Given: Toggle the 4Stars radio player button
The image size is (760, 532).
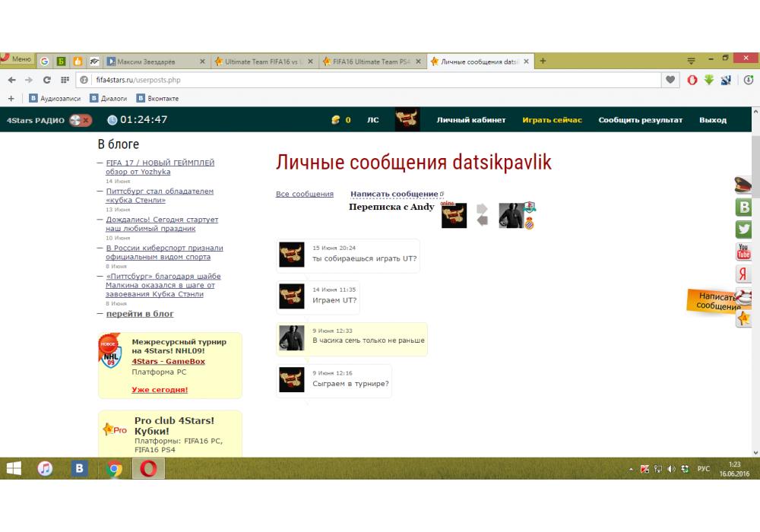Looking at the screenshot, I should pyautogui.click(x=80, y=120).
